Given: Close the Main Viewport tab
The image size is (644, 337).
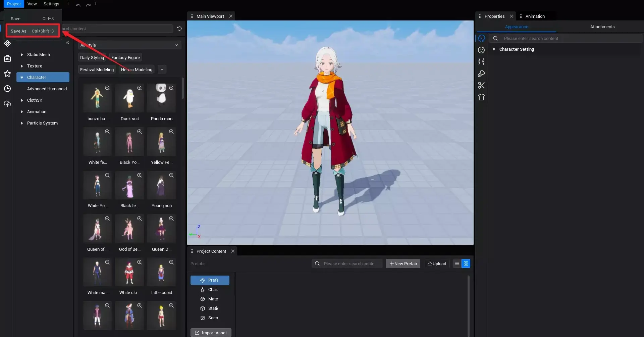Looking at the screenshot, I should [231, 16].
